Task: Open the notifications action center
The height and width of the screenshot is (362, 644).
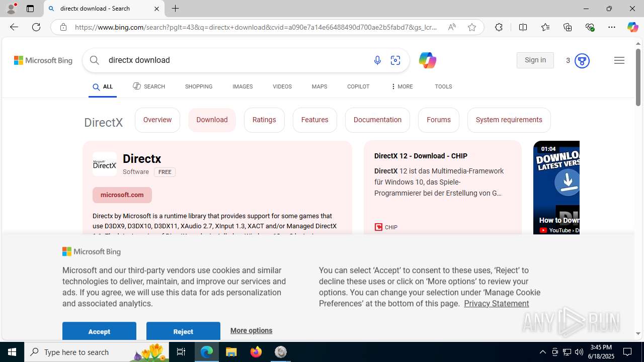Action: 627,352
